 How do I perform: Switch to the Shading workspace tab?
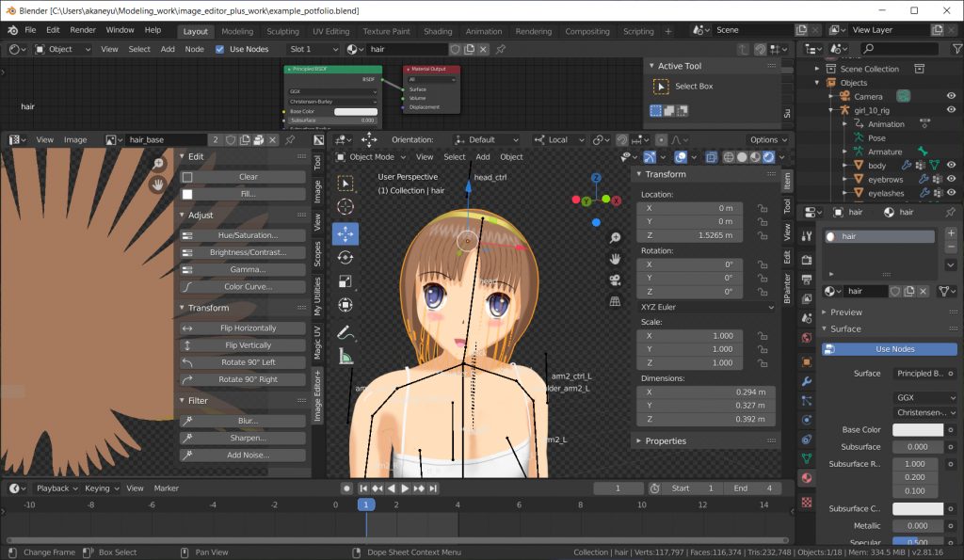click(x=438, y=31)
